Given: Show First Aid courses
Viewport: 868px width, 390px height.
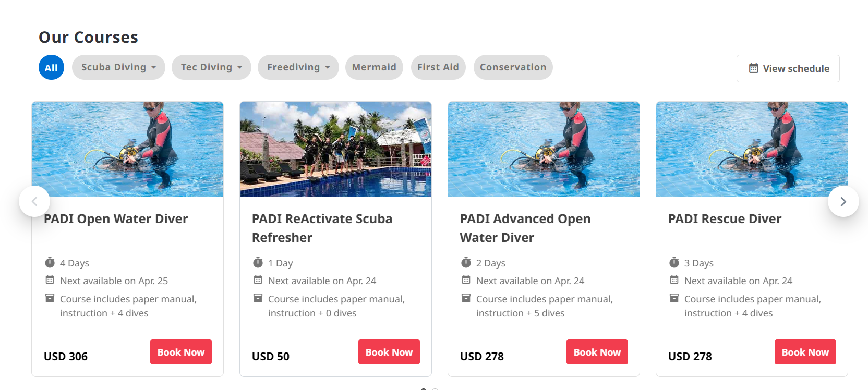Looking at the screenshot, I should [x=438, y=67].
